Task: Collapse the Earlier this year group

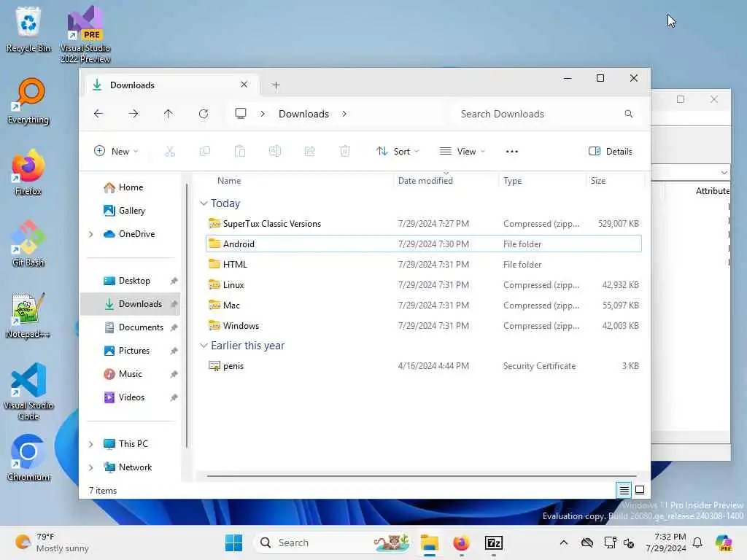Action: point(204,346)
